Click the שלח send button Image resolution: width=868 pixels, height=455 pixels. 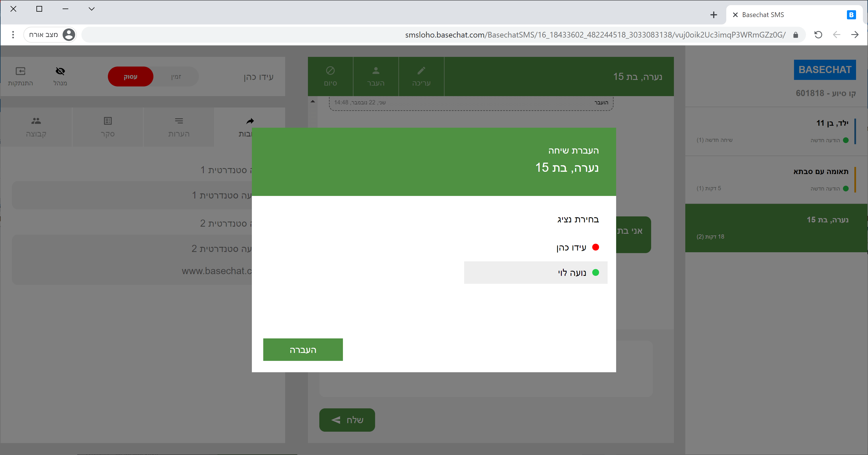[347, 420]
